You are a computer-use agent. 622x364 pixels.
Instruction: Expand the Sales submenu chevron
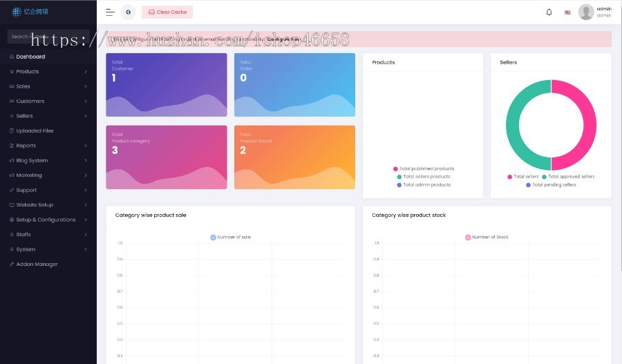pyautogui.click(x=86, y=86)
